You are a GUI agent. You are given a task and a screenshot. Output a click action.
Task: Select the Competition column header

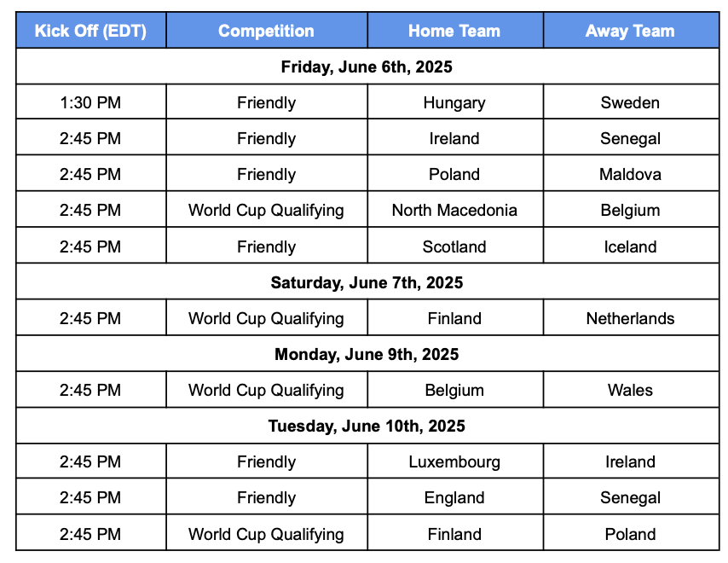pos(267,31)
